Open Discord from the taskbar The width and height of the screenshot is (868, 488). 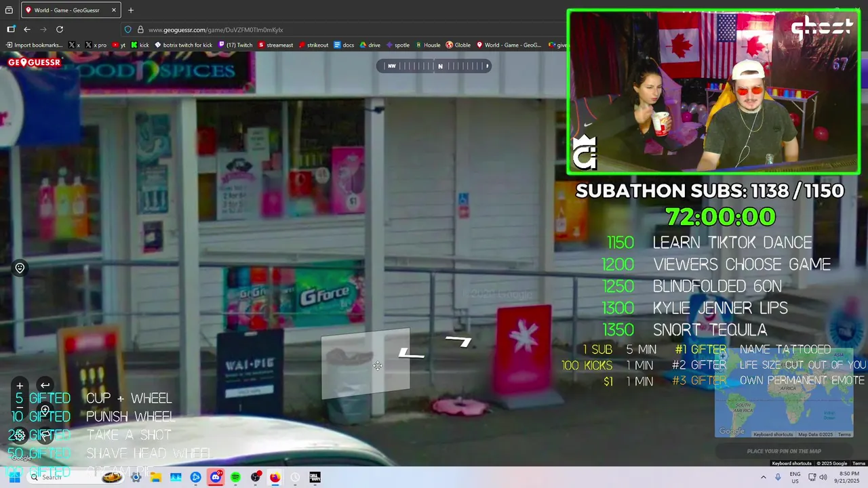pyautogui.click(x=216, y=477)
